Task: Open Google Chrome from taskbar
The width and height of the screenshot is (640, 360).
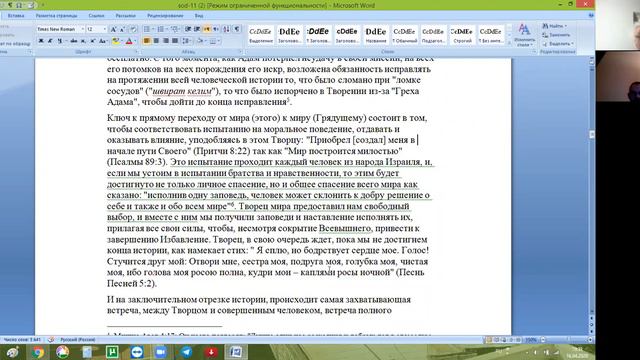Action: click(38, 352)
